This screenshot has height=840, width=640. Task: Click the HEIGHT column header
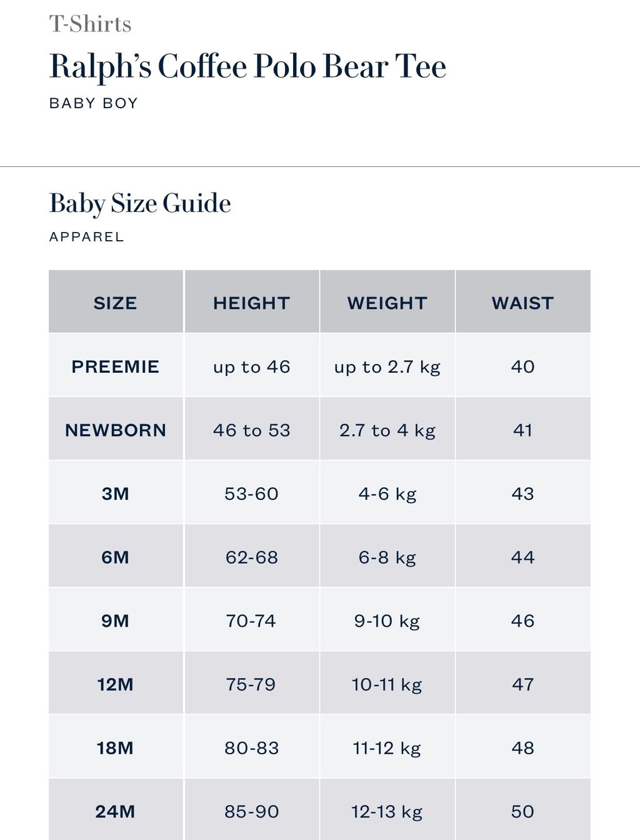[252, 303]
